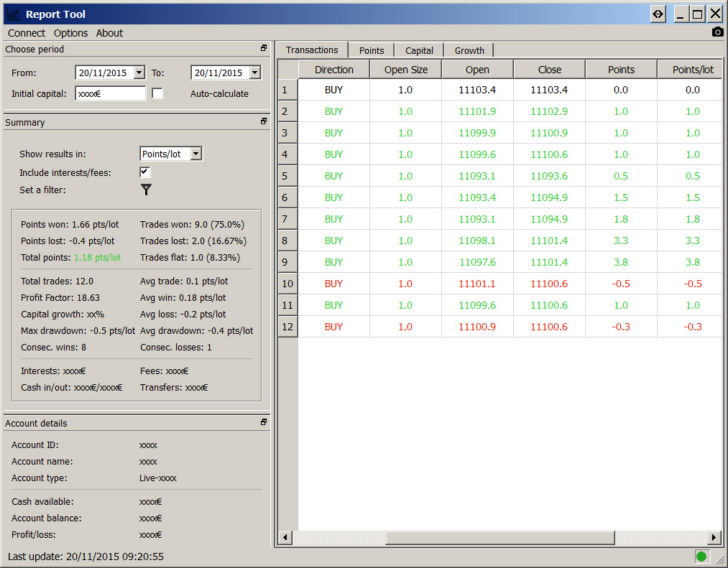
Task: Switch to the Capital tab
Action: click(x=419, y=50)
